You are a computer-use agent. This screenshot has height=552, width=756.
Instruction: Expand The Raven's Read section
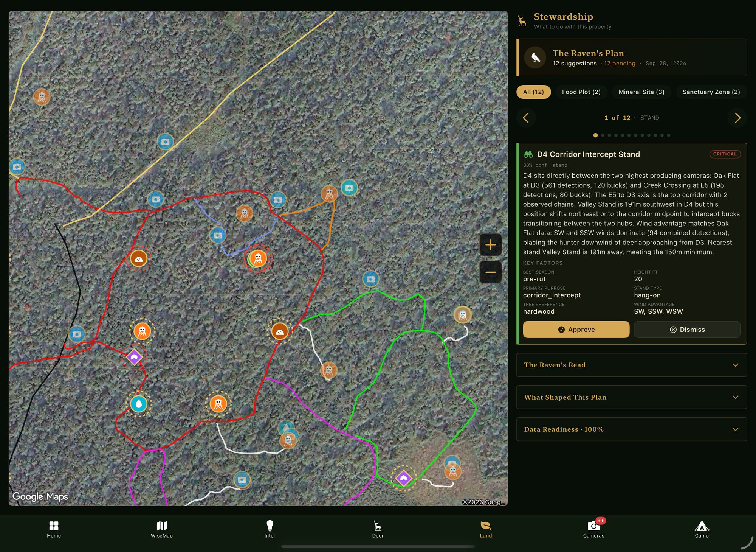(632, 365)
